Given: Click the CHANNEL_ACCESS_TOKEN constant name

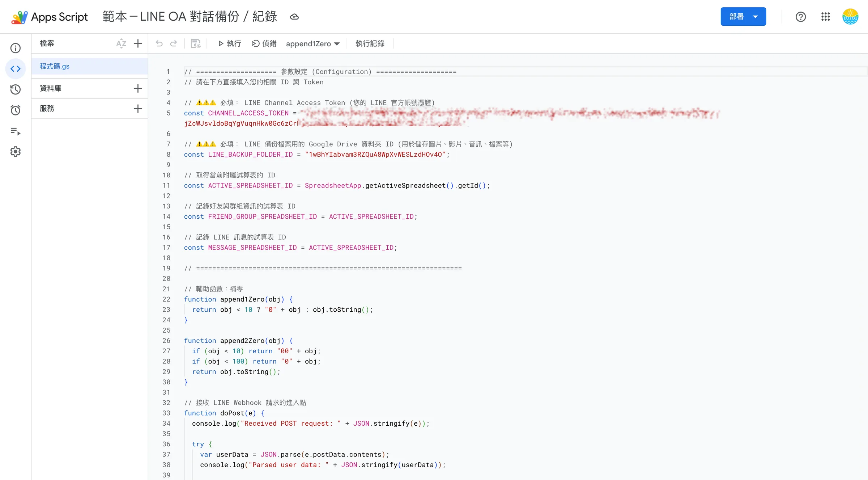Looking at the screenshot, I should click(248, 113).
